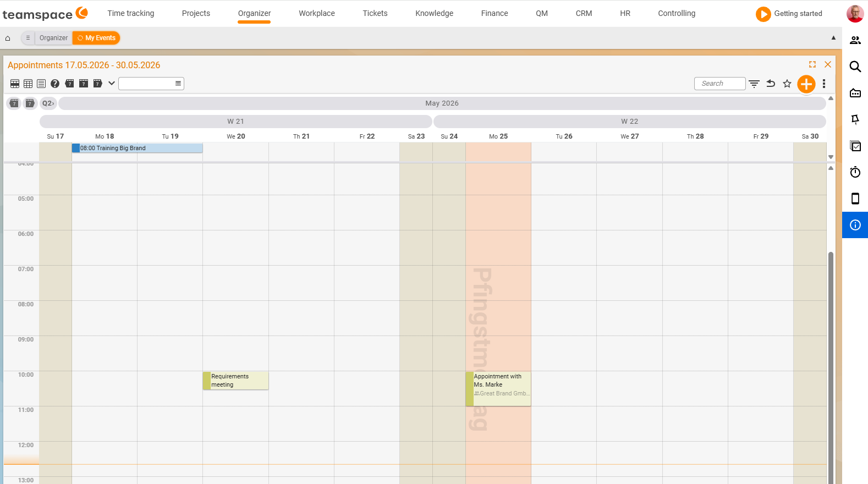
Task: Switch to timeline week view icon
Action: (15, 84)
